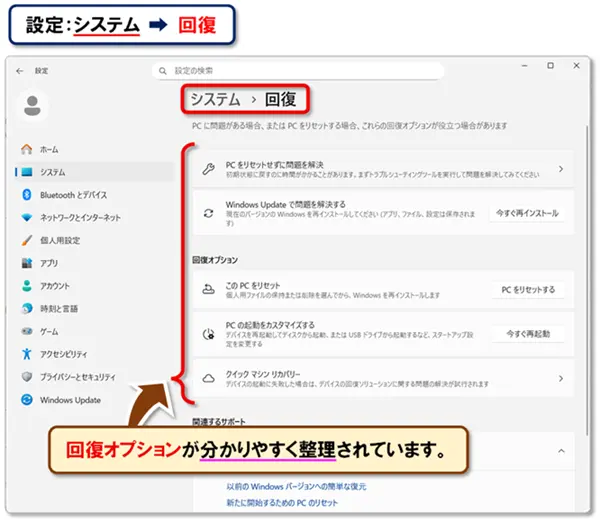
Task: Click the アカウント person icon
Action: click(x=27, y=286)
